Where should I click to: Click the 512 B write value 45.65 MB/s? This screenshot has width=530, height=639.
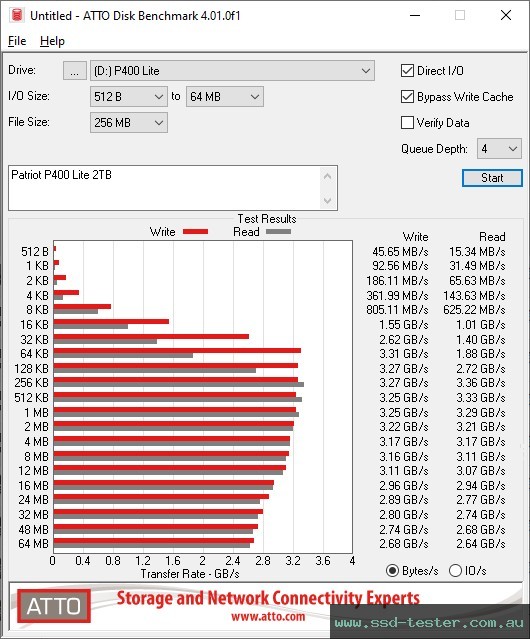point(400,252)
